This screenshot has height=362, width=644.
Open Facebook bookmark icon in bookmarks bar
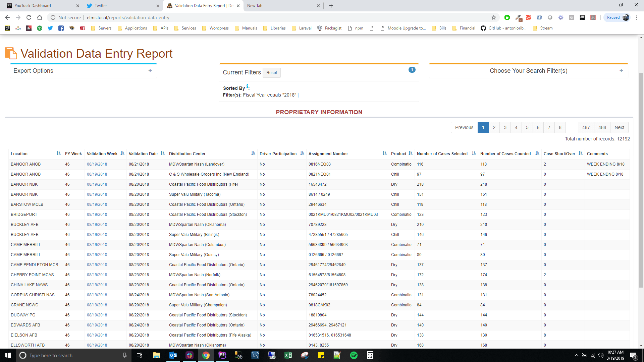(61, 28)
